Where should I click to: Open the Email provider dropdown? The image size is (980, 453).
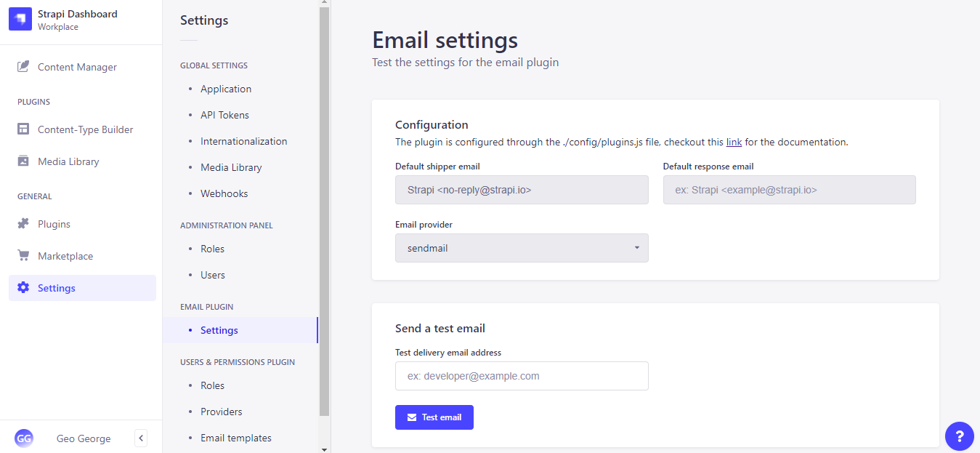(x=521, y=248)
